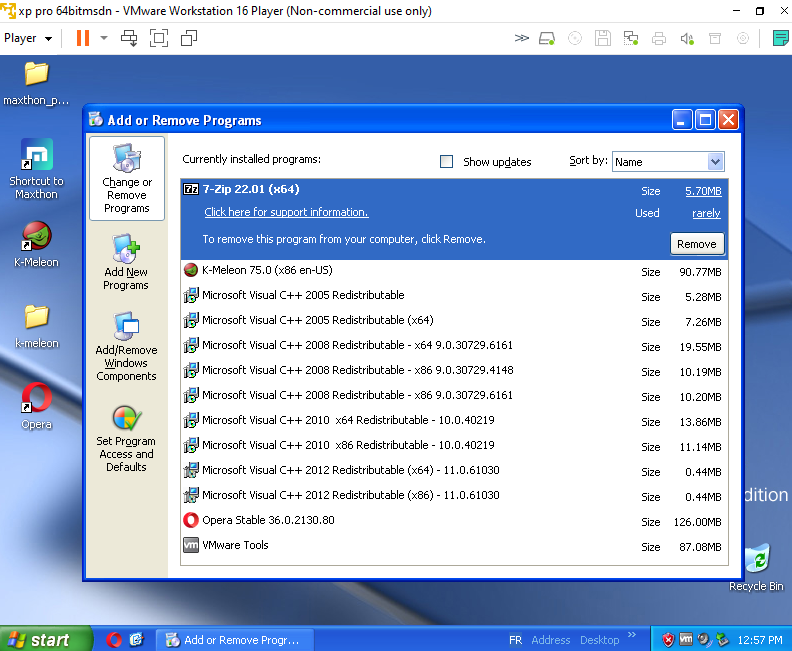Screen dimensions: 792x651
Task: Click the sound card icon in VMware toolbar
Action: click(687, 38)
